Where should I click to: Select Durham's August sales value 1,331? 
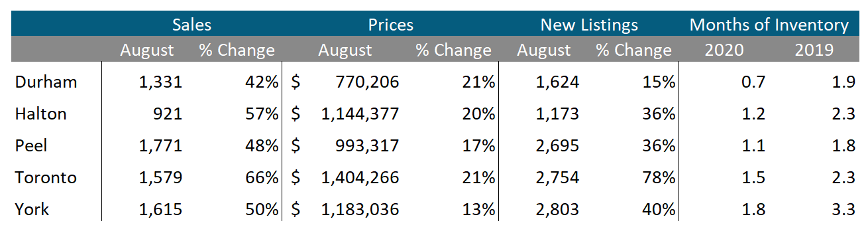pos(160,82)
